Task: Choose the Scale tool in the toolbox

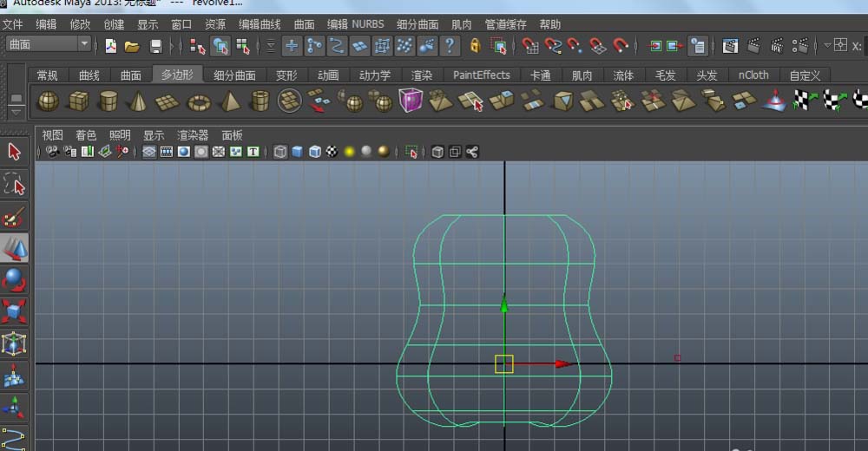Action: [15, 311]
